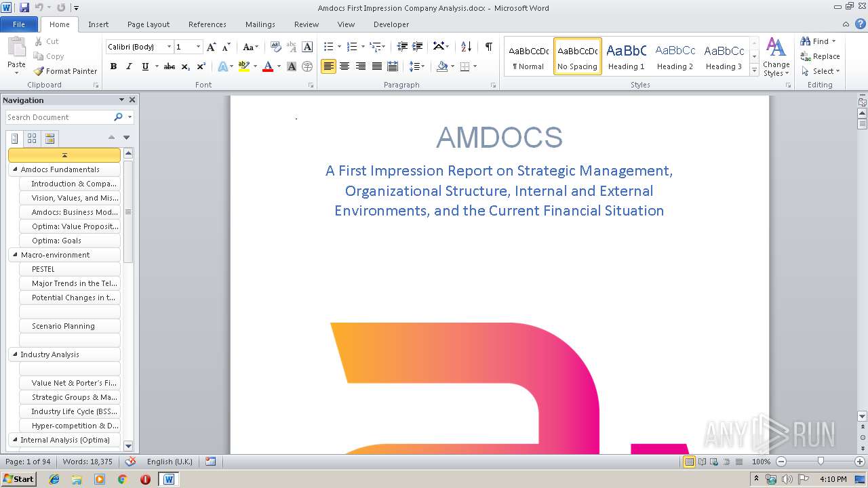Image resolution: width=868 pixels, height=488 pixels.
Task: Collapse the Industry Analysis heading
Action: 15,354
